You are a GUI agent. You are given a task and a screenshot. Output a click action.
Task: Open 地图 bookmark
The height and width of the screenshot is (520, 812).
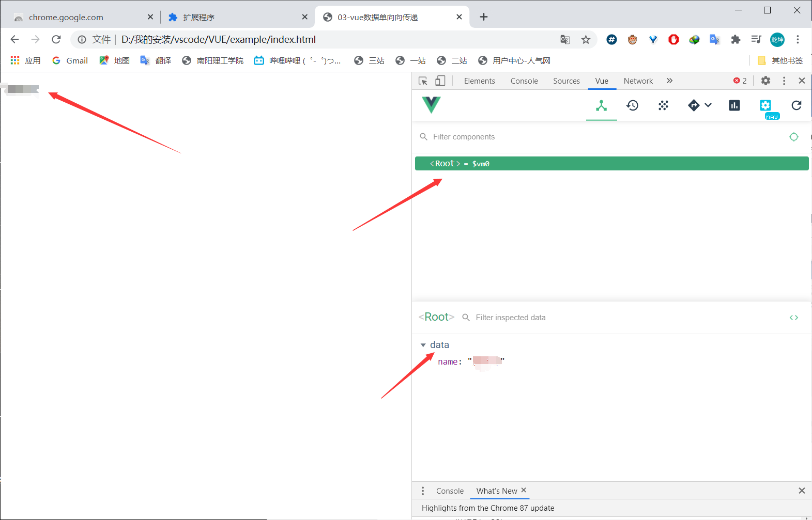(115, 60)
